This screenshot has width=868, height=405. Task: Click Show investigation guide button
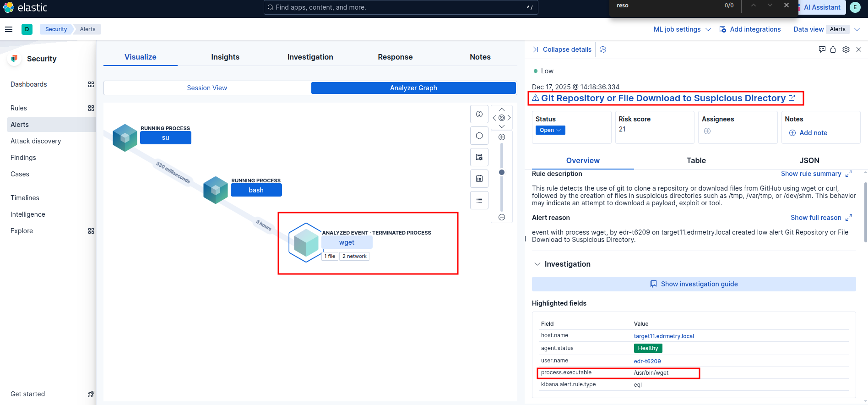point(694,284)
